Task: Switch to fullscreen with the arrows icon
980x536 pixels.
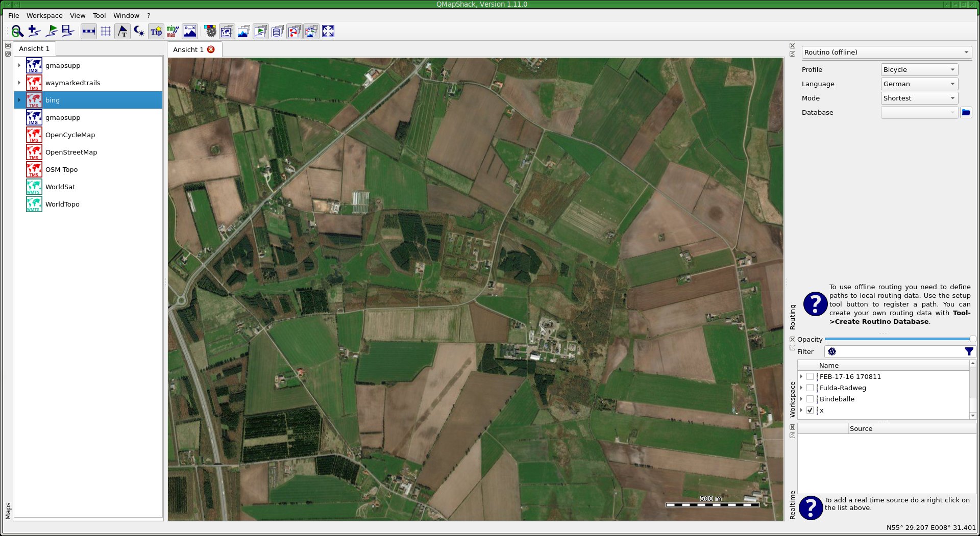Action: [329, 31]
